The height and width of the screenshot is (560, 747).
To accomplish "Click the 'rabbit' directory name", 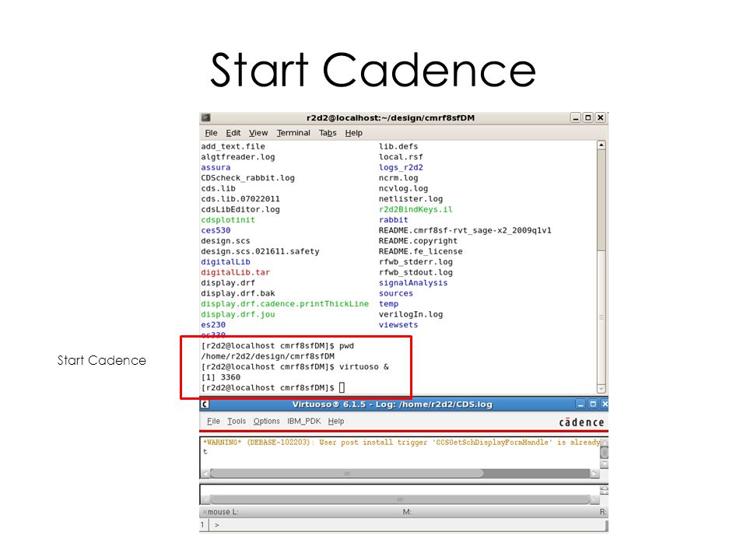I will click(x=394, y=220).
